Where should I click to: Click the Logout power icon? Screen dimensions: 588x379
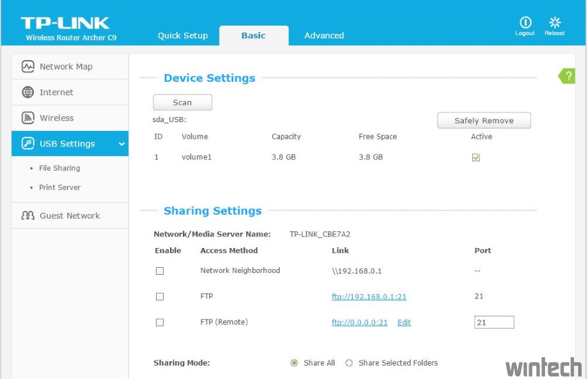pyautogui.click(x=525, y=22)
